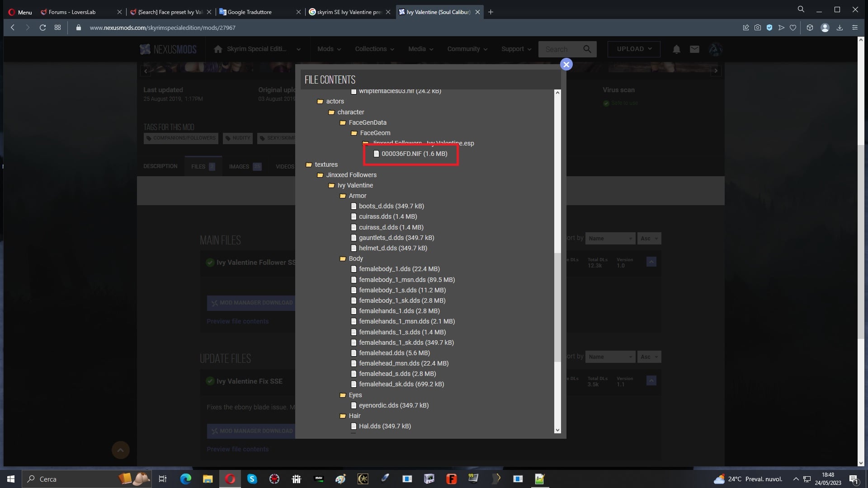
Task: Open Skype from the taskbar
Action: click(252, 479)
